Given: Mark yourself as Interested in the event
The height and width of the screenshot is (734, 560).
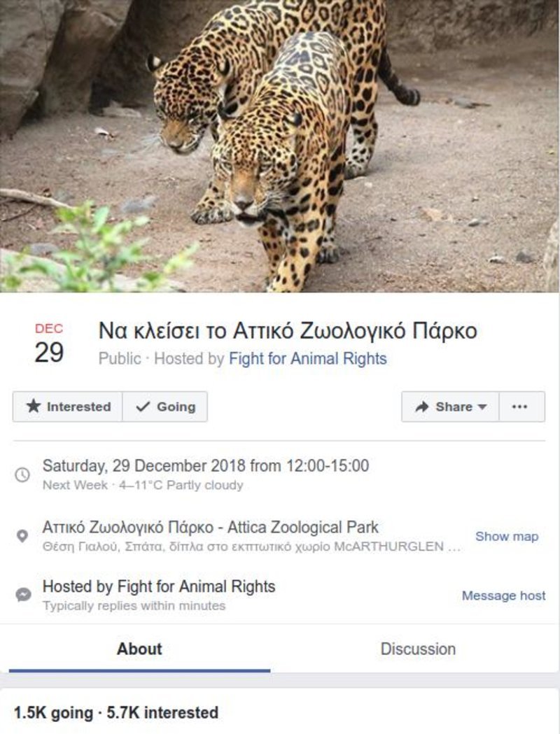Looking at the screenshot, I should (68, 407).
